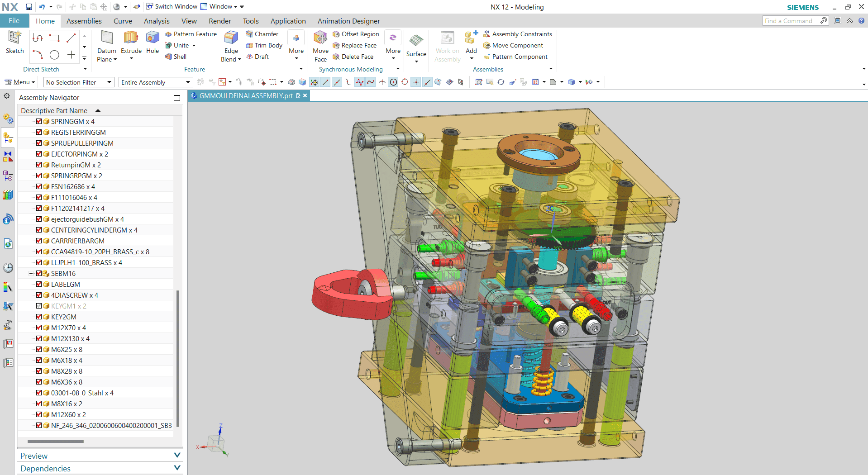Toggle REGISTERRINGGM visibility checkbox

click(x=39, y=132)
